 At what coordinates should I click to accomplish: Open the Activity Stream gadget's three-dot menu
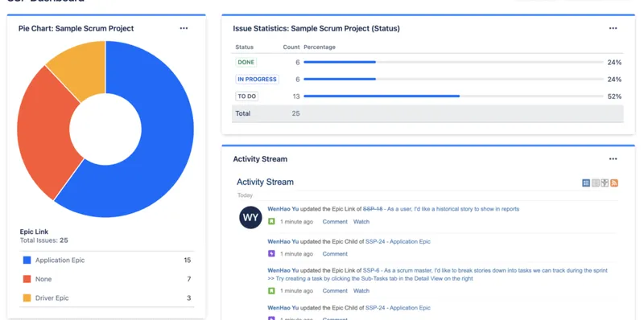click(x=613, y=158)
